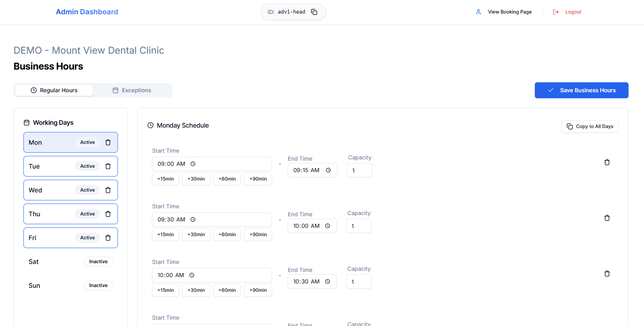Image resolution: width=644 pixels, height=326 pixels.
Task: Remove Friday using its trash icon
Action: click(108, 238)
